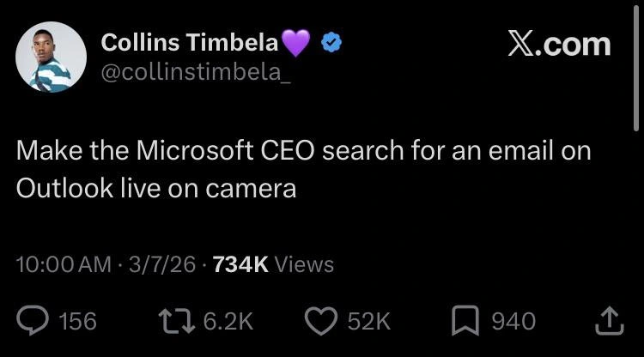Open Collins Timbela's profile picture
The width and height of the screenshot is (644, 357).
click(51, 57)
